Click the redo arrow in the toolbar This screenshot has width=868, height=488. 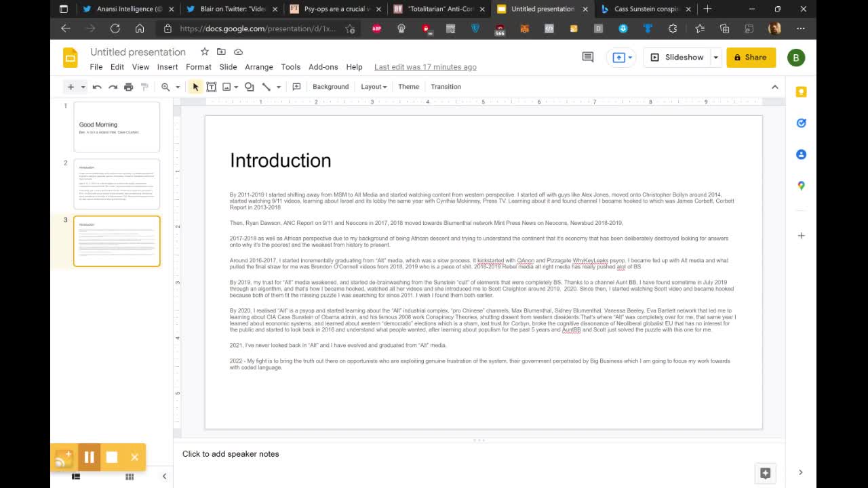pos(113,87)
